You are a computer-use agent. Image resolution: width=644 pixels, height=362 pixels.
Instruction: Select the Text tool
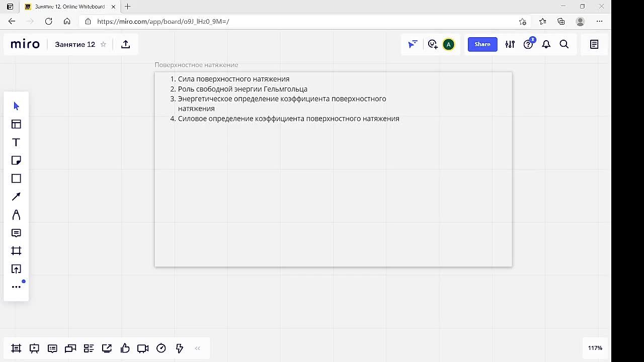[16, 142]
